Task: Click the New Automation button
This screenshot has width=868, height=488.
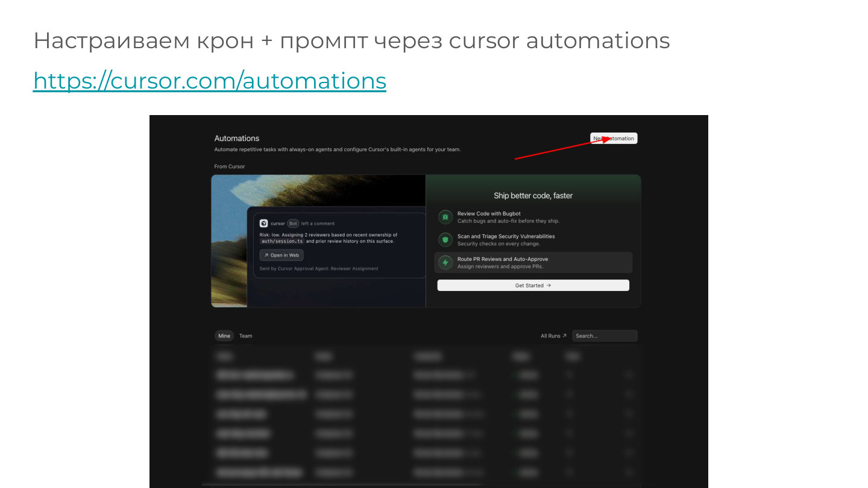Action: 614,139
